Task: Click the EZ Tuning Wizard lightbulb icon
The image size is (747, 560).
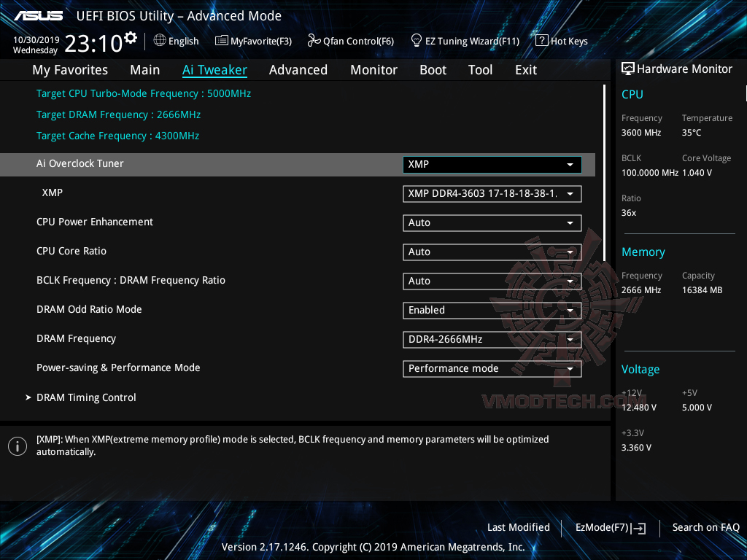Action: click(x=417, y=41)
